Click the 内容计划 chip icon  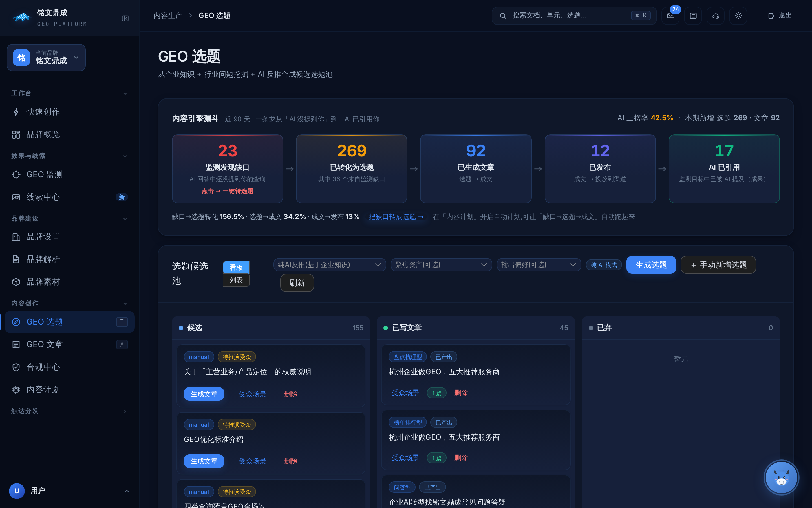pyautogui.click(x=16, y=389)
